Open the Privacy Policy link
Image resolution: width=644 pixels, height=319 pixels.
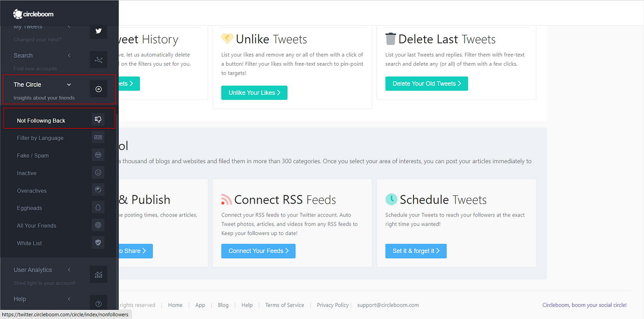pos(333,305)
